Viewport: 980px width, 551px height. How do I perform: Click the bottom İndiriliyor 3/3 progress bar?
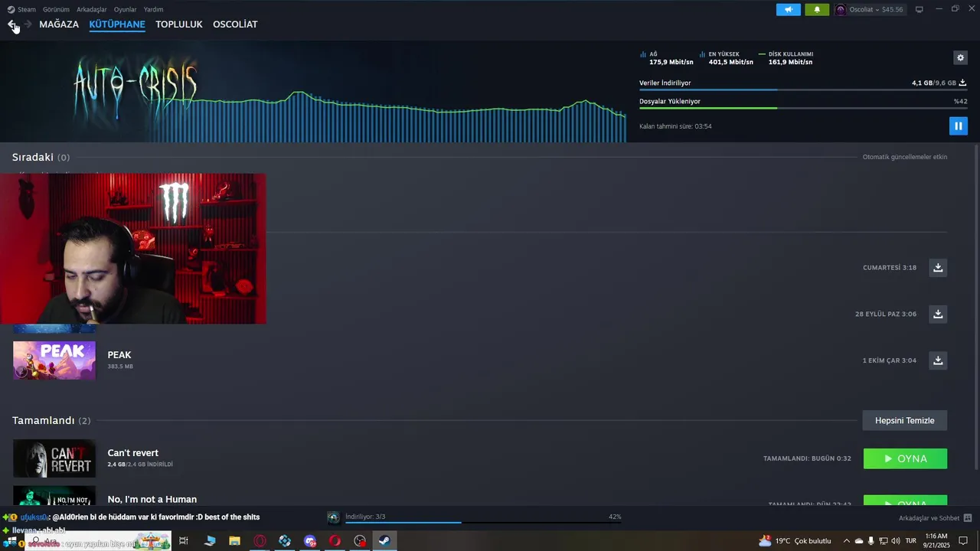pyautogui.click(x=483, y=523)
